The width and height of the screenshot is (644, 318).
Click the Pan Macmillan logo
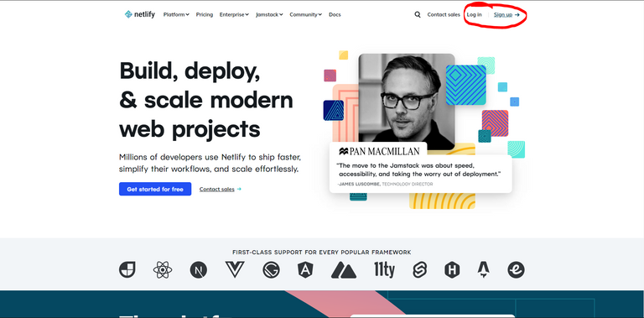click(x=379, y=151)
